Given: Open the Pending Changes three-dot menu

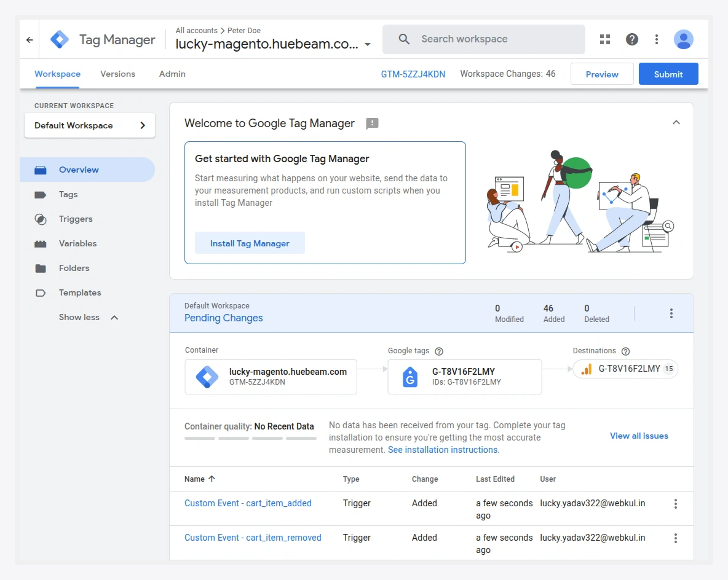Looking at the screenshot, I should [x=671, y=313].
